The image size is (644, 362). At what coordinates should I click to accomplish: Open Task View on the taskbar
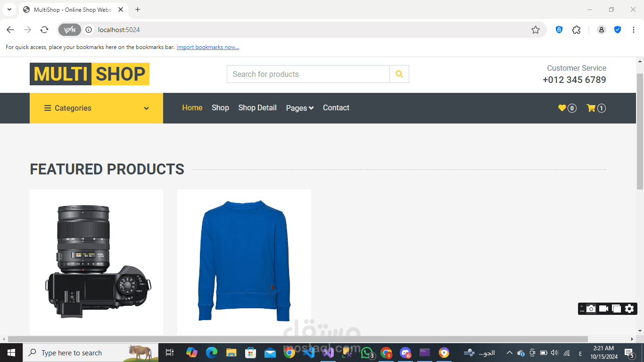pos(170,353)
